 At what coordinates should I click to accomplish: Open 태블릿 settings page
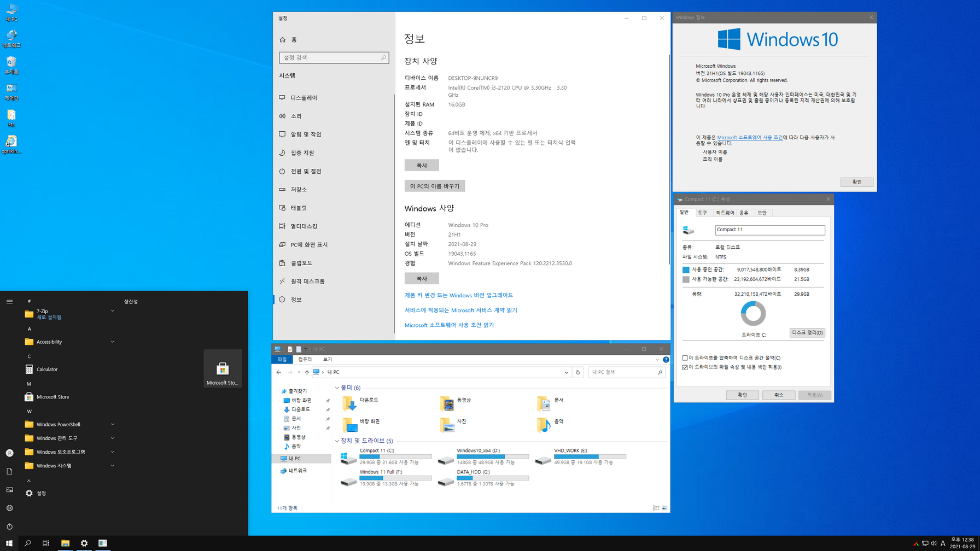click(334, 208)
